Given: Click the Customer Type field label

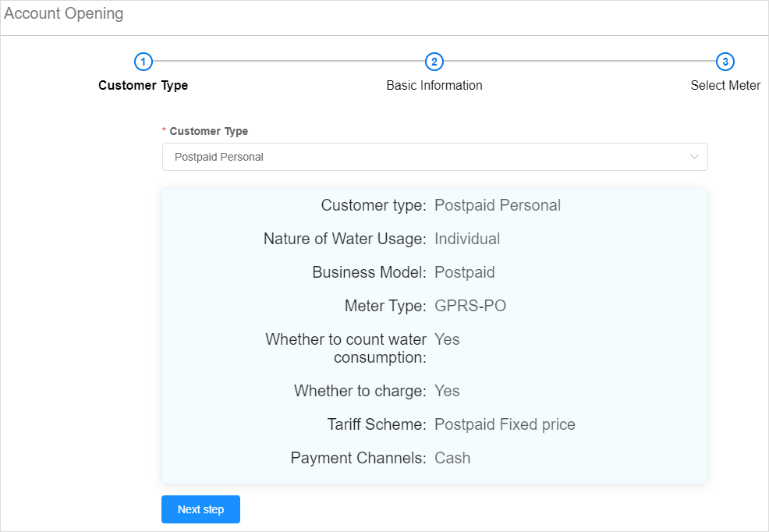Looking at the screenshot, I should 208,131.
